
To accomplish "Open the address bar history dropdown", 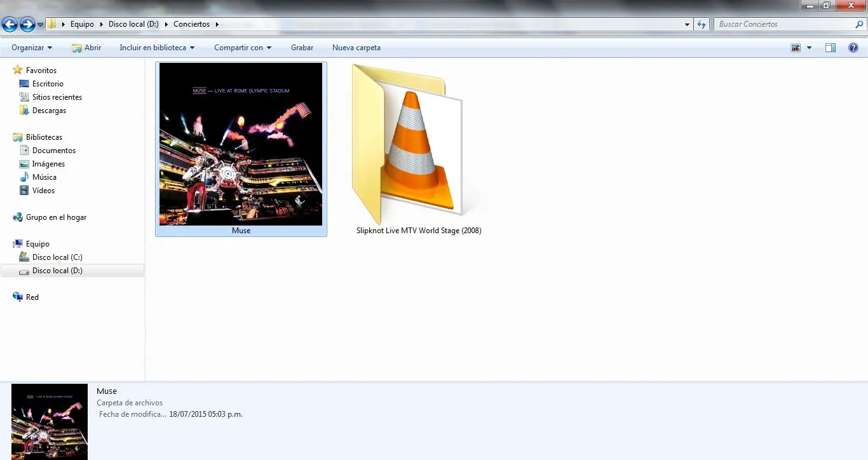I will (688, 24).
